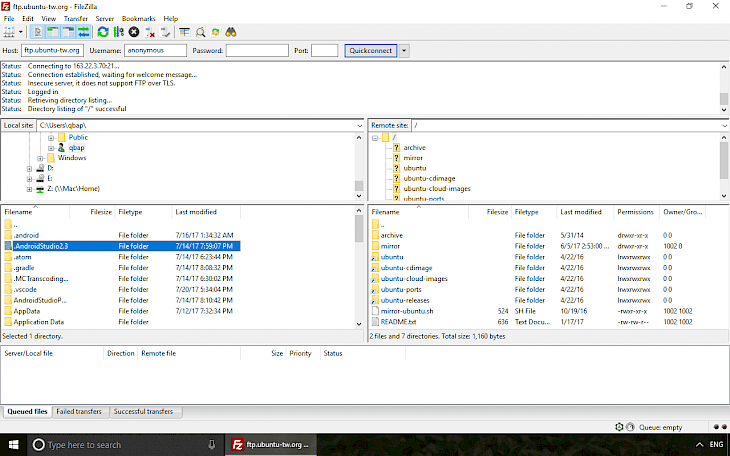
Task: Select the .AndroidStudio2.3 local folder
Action: coord(122,246)
